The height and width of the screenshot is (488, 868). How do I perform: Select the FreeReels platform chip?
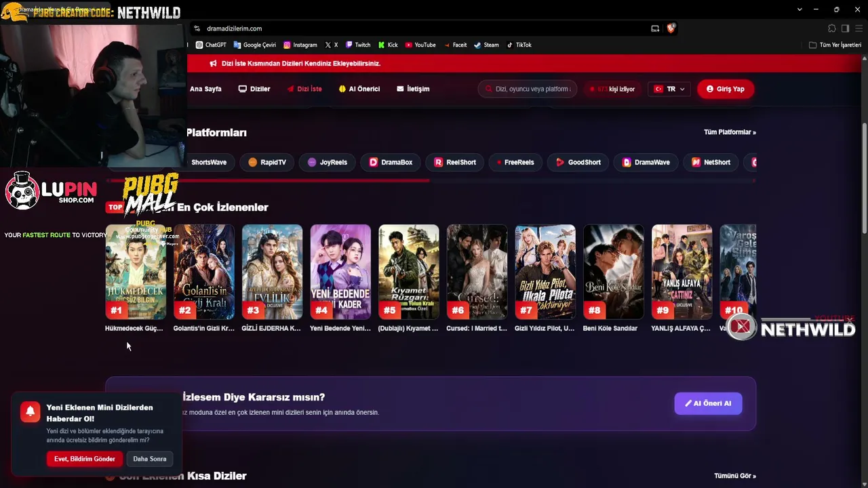tap(515, 162)
